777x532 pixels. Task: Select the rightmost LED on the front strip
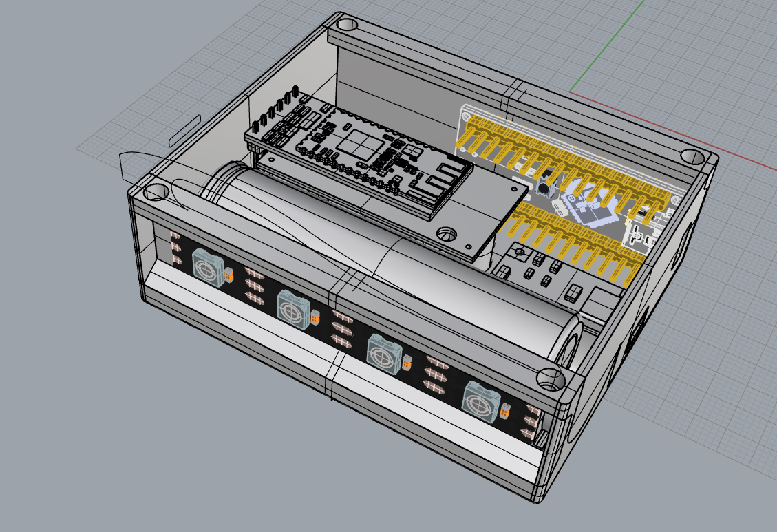tap(480, 403)
